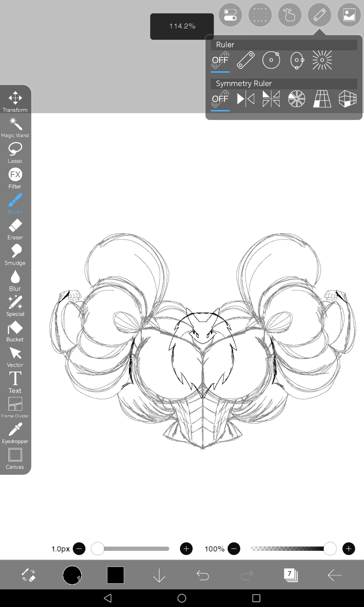Screen dimensions: 364x607
Task: Switch to the Eraser tool
Action: click(15, 229)
